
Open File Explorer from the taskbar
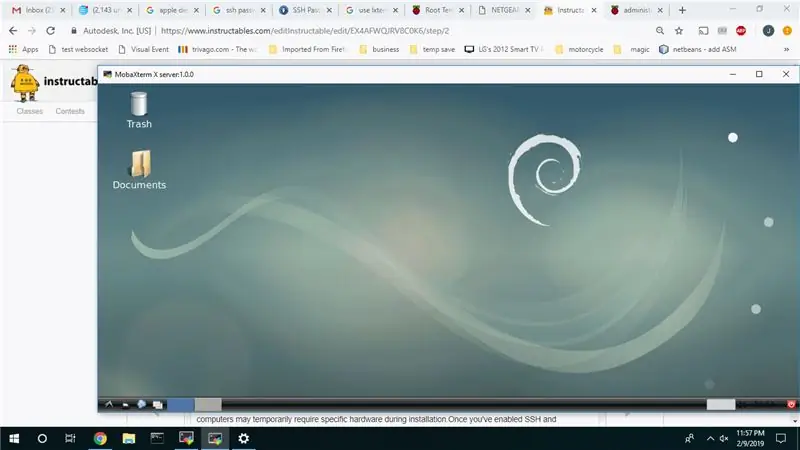coord(129,438)
